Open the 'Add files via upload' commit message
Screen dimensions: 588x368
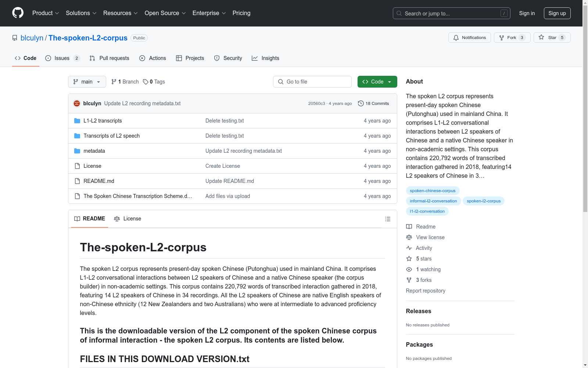(227, 196)
